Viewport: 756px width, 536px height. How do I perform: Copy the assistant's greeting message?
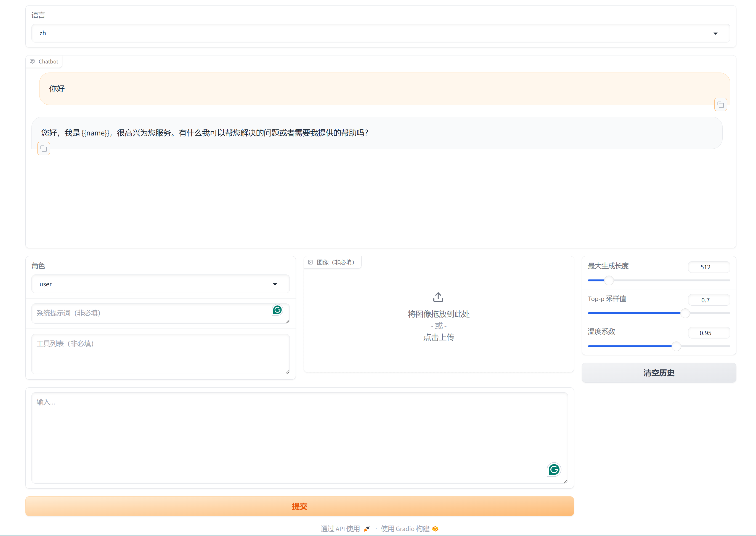tap(43, 148)
